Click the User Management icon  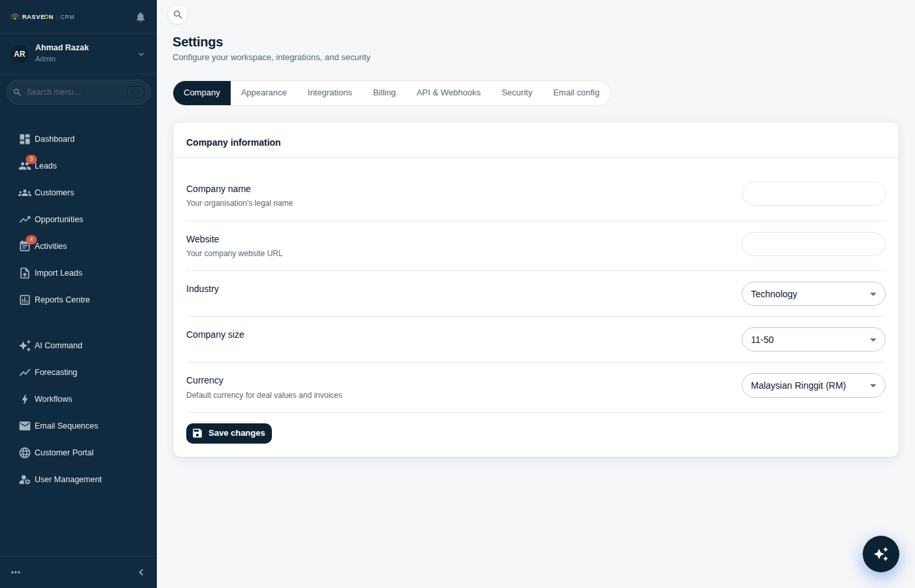pyautogui.click(x=25, y=480)
